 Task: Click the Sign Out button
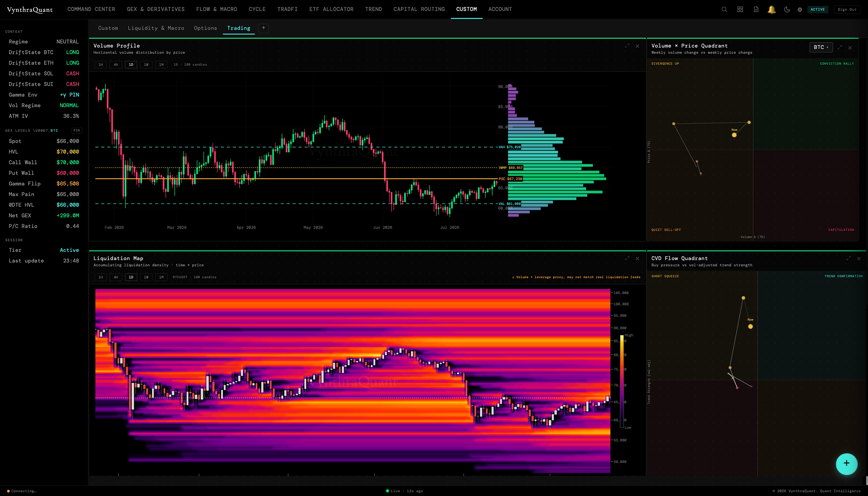coord(847,9)
